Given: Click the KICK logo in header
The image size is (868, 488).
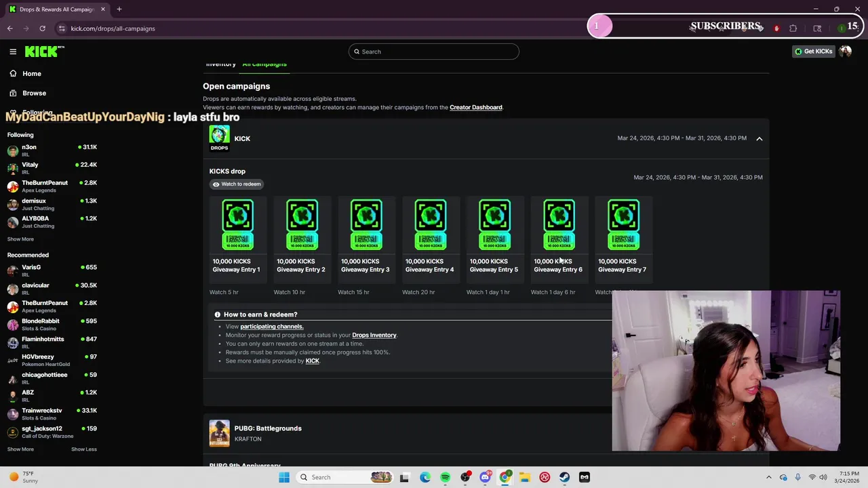Looking at the screenshot, I should 44,52.
